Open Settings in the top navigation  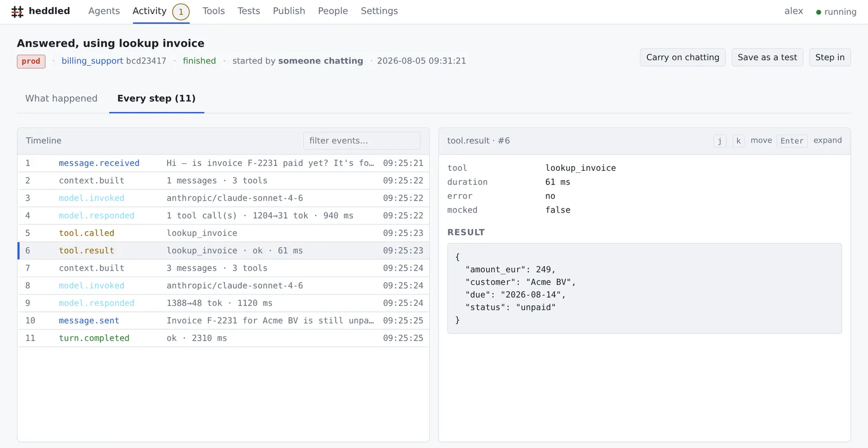point(379,11)
